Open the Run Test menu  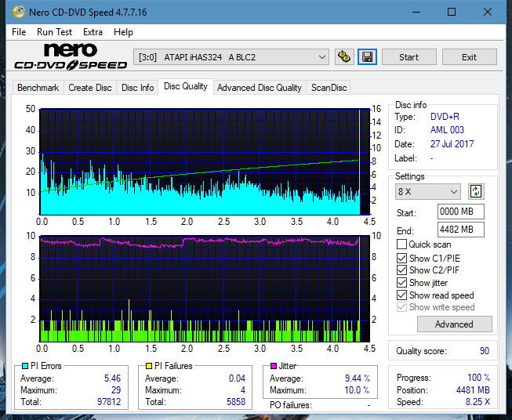(54, 32)
